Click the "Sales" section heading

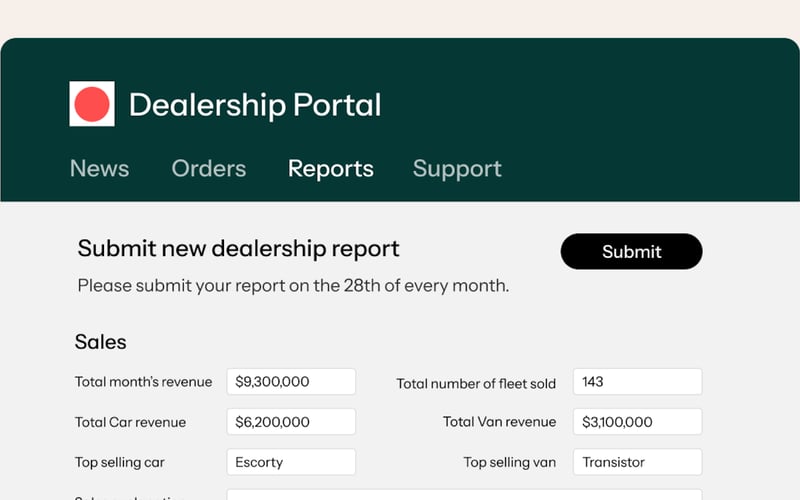point(100,342)
